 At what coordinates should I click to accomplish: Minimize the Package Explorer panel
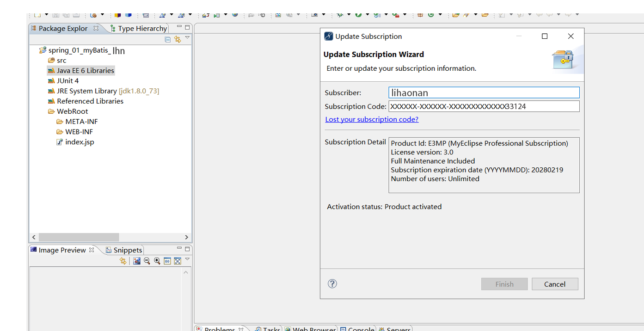tap(179, 27)
